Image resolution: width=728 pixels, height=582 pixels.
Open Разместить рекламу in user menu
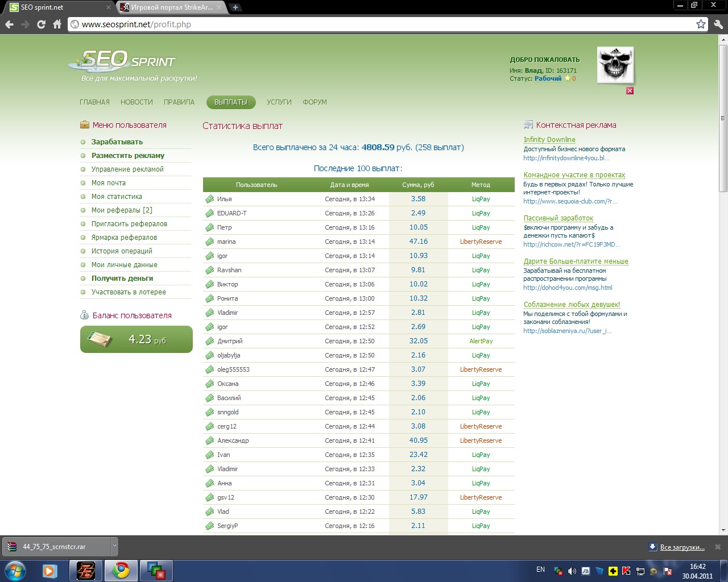click(x=128, y=156)
